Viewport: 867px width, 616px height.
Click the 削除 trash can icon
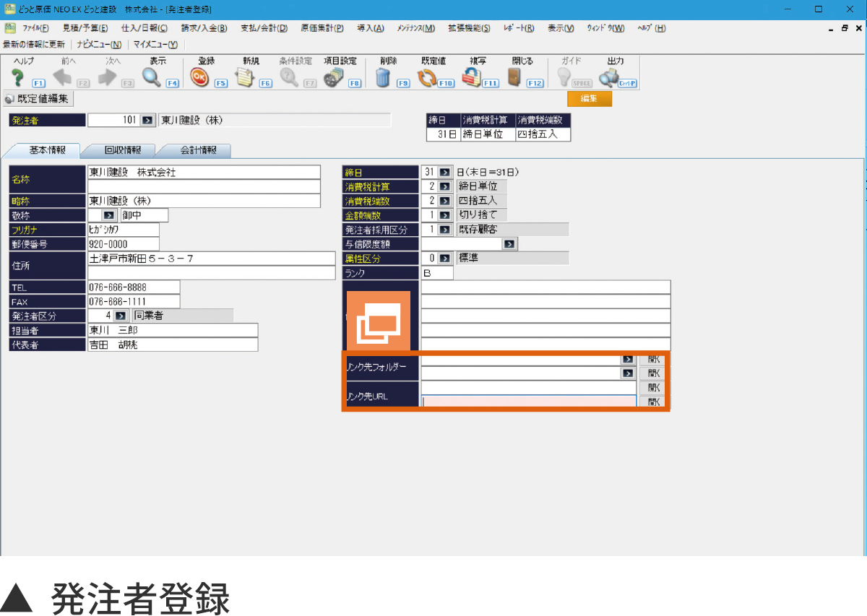click(x=384, y=77)
